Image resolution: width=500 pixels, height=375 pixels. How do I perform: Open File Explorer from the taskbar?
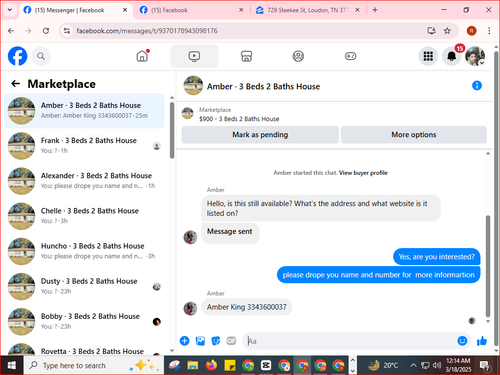pos(193,365)
